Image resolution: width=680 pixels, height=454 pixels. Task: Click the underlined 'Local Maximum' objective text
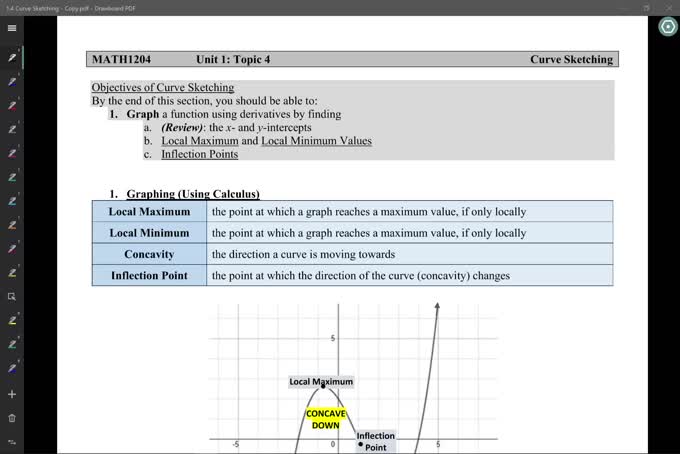point(200,141)
